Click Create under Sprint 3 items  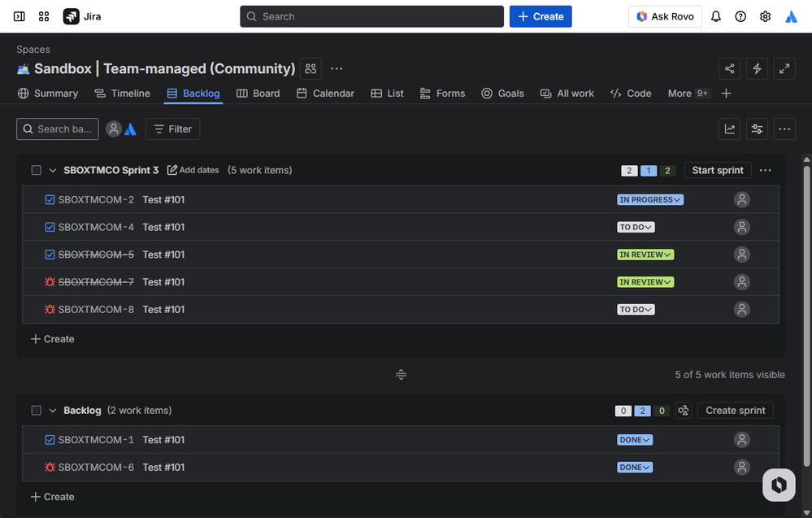[53, 339]
